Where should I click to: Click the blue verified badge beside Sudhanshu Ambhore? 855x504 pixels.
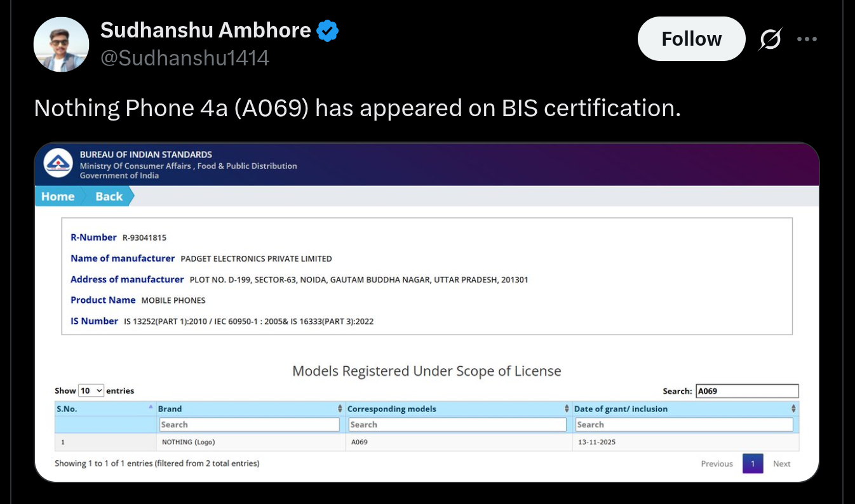(328, 30)
